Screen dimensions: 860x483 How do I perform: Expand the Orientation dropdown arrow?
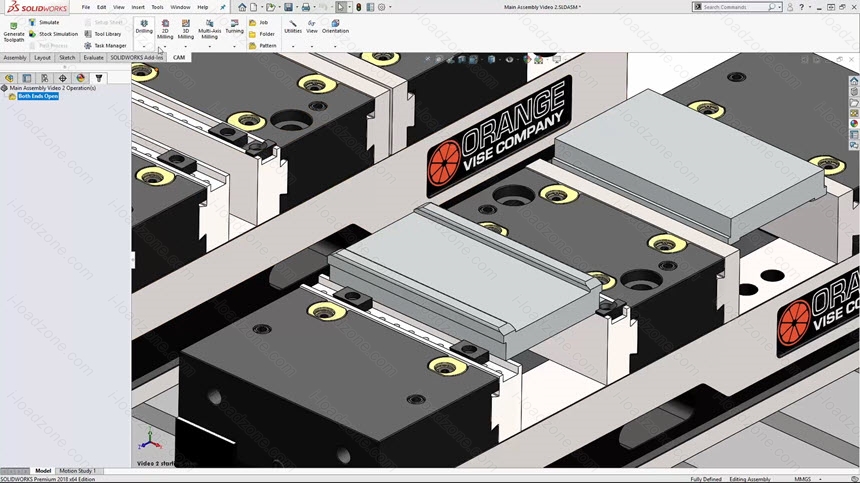pyautogui.click(x=335, y=46)
